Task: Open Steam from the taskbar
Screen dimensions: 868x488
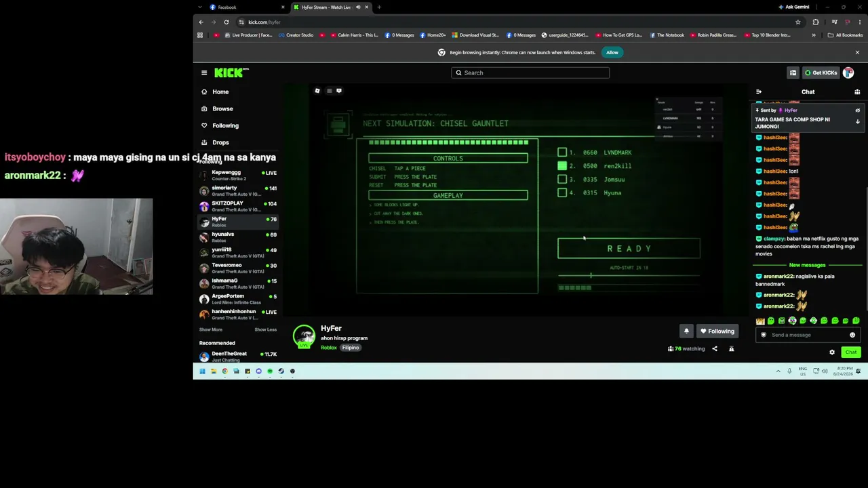Action: [281, 371]
